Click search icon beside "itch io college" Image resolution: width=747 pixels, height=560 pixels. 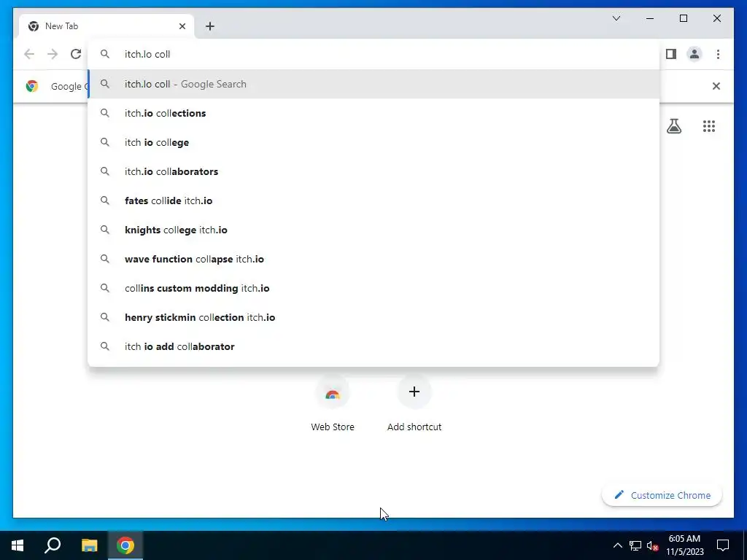click(105, 142)
